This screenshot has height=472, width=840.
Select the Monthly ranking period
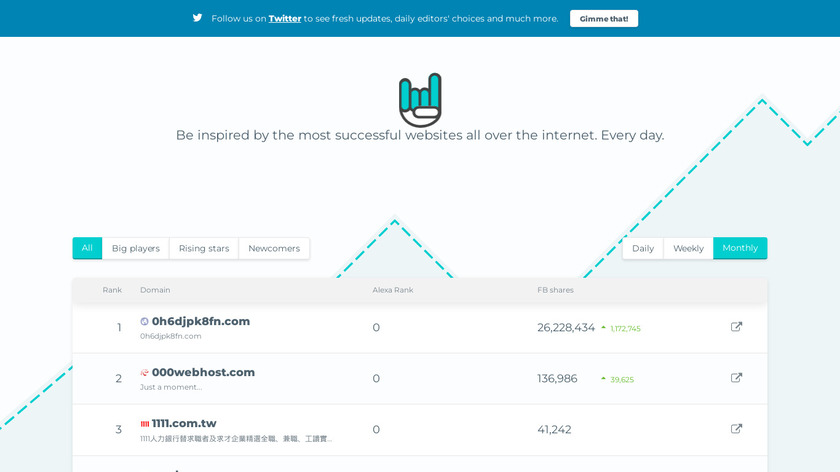coord(740,248)
